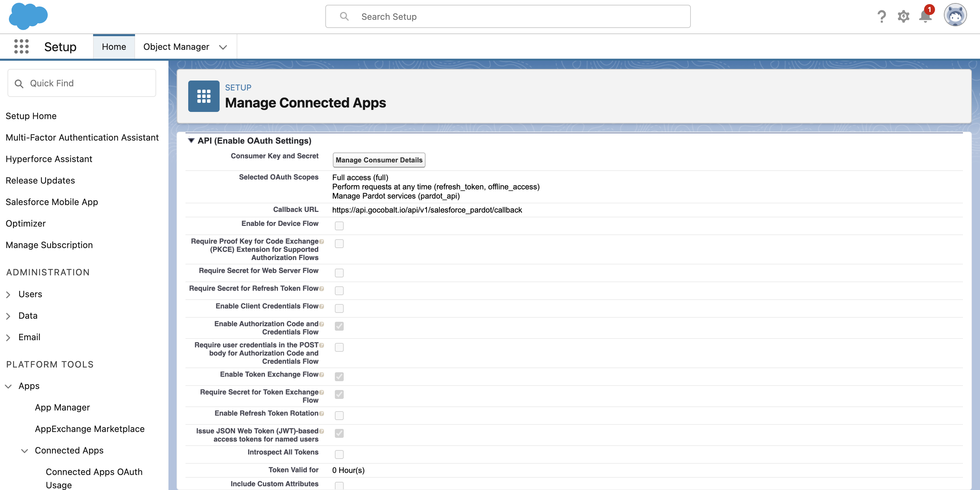The image size is (980, 490).
Task: Enable the Introspect All Tokens checkbox
Action: pyautogui.click(x=339, y=454)
